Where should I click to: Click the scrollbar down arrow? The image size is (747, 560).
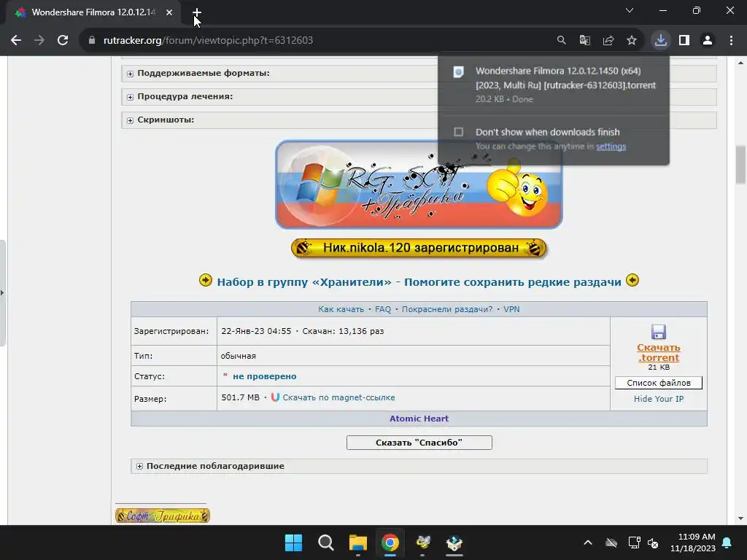pyautogui.click(x=740, y=518)
